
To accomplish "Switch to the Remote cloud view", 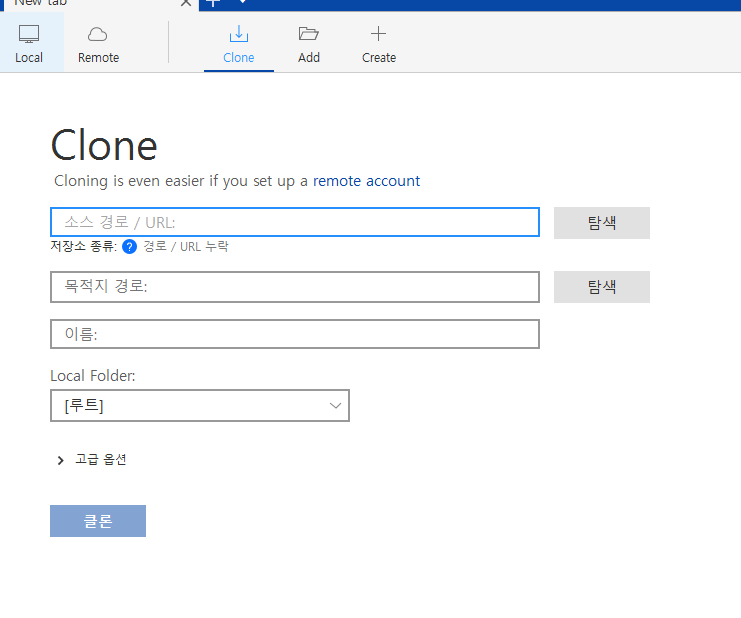I will (98, 43).
